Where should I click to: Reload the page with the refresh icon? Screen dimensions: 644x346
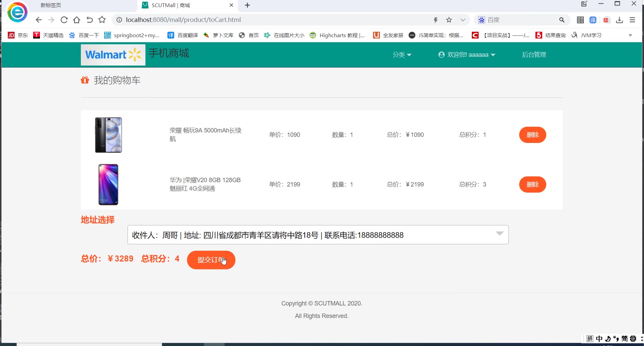[64, 20]
